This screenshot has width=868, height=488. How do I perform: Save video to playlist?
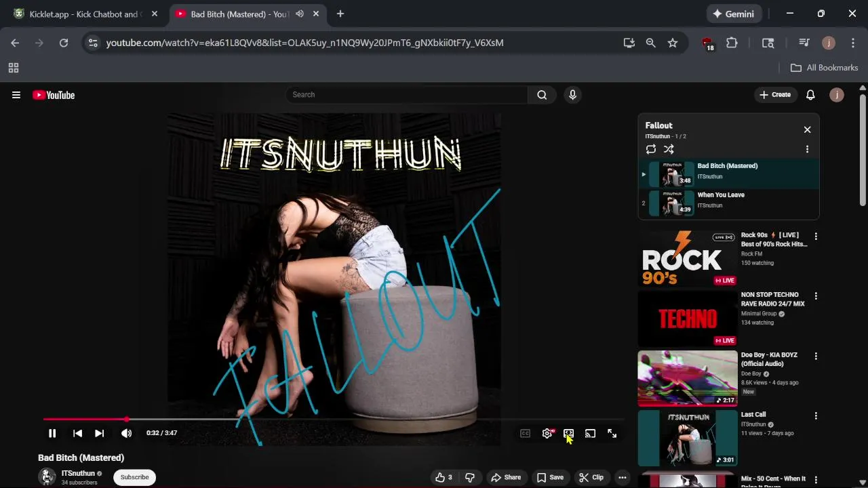point(550,477)
